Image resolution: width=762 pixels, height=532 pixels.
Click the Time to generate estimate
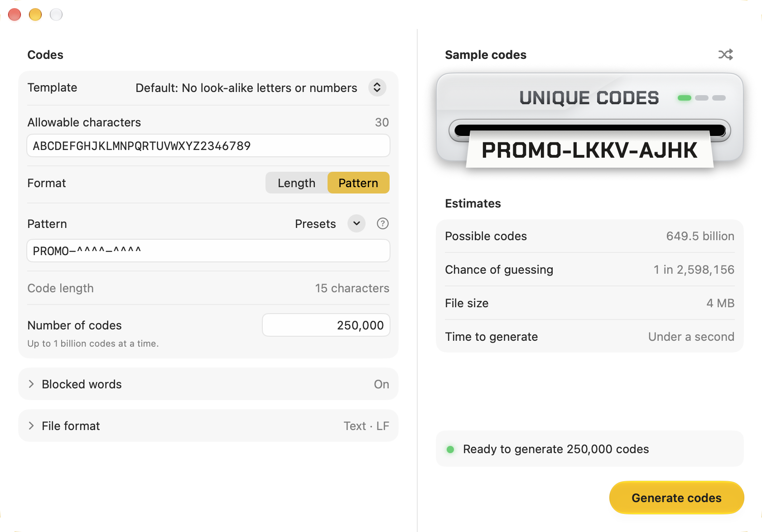[x=691, y=337]
